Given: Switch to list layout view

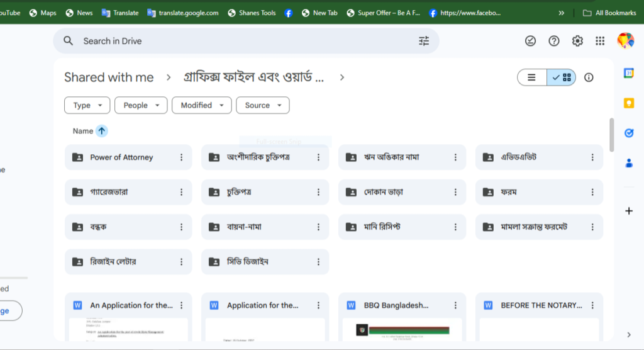Looking at the screenshot, I should tap(532, 77).
